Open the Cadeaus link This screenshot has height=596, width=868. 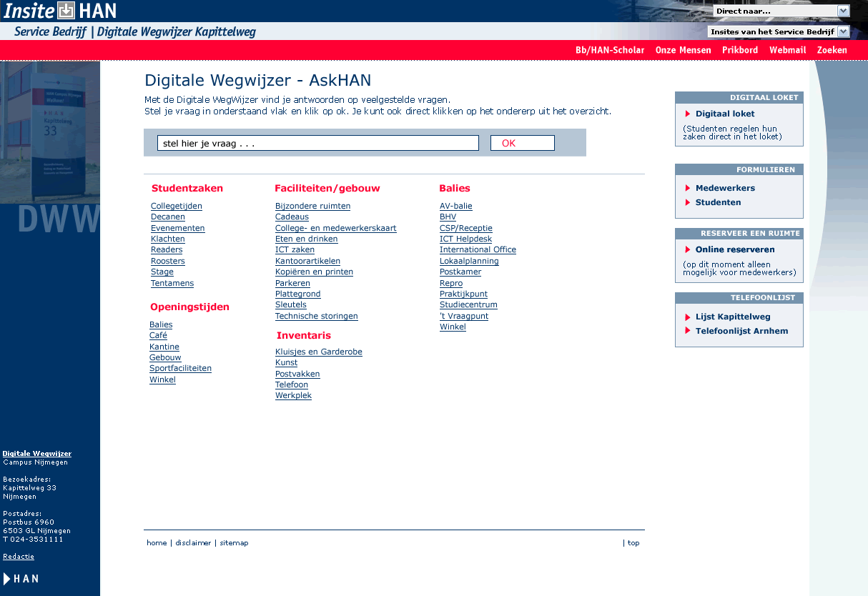(292, 217)
